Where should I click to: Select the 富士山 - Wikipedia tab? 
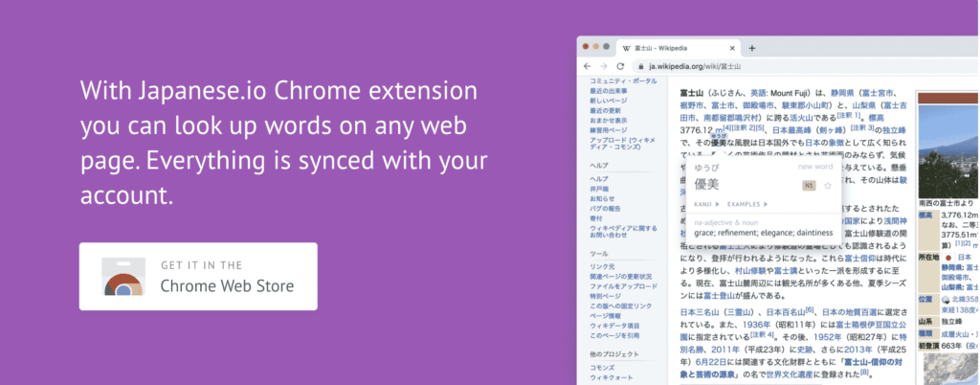coord(679,48)
